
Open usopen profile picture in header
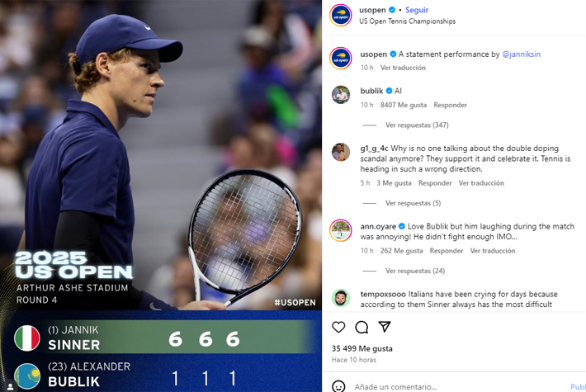(x=341, y=16)
